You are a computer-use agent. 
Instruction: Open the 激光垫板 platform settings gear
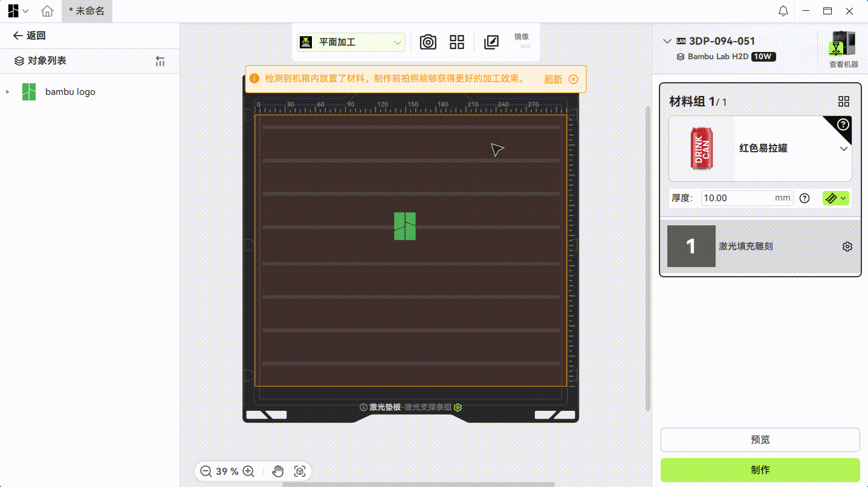[458, 407]
